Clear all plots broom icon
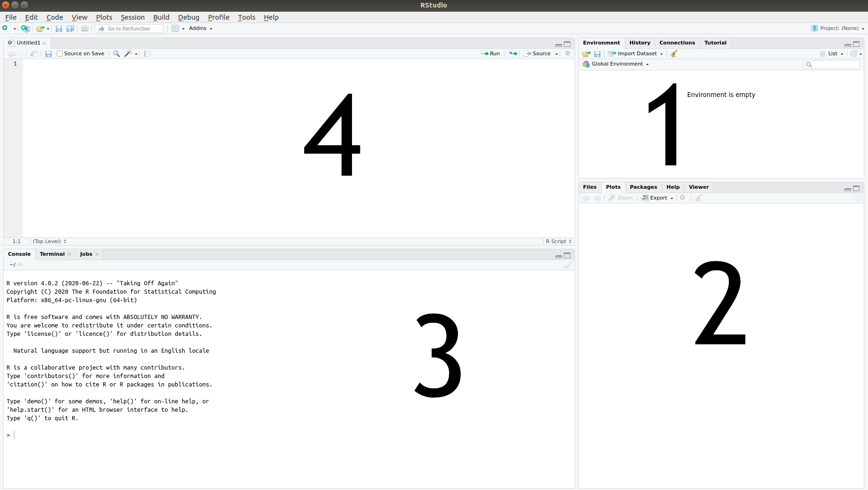Screen dimensions: 868x490 (x=698, y=198)
